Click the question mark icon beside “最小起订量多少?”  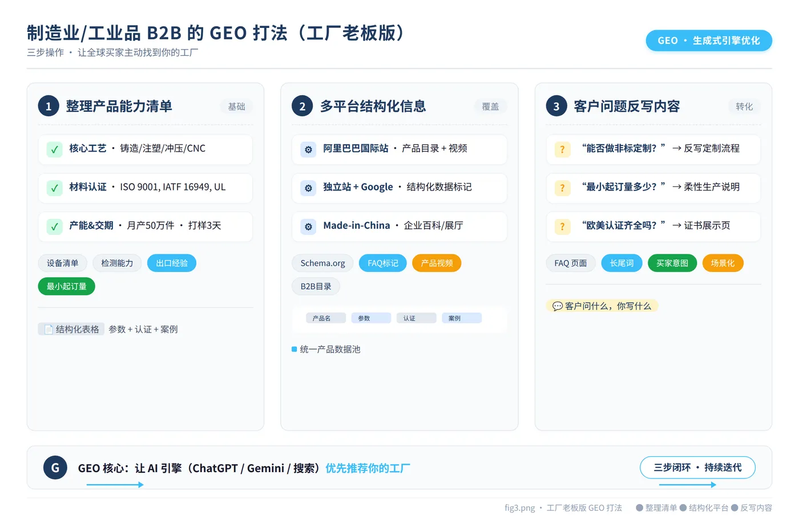(x=562, y=188)
